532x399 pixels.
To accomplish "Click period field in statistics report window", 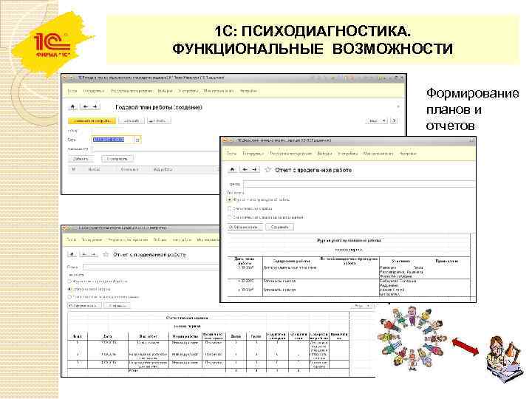I will tap(151, 267).
